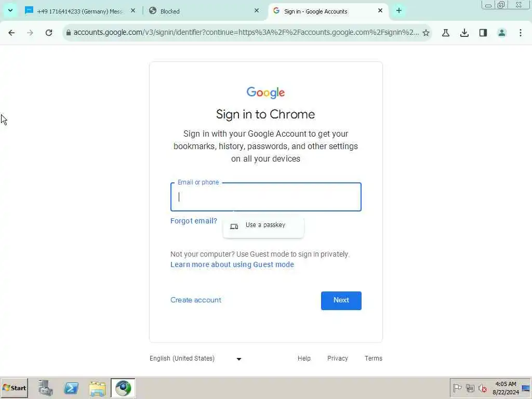
Task: Toggle the side panel icon
Action: click(x=483, y=33)
